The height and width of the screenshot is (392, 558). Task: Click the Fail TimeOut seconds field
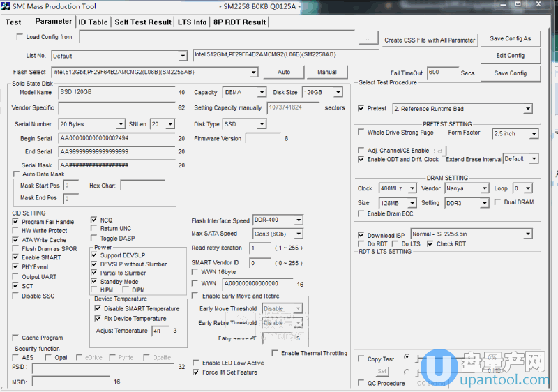coord(442,73)
